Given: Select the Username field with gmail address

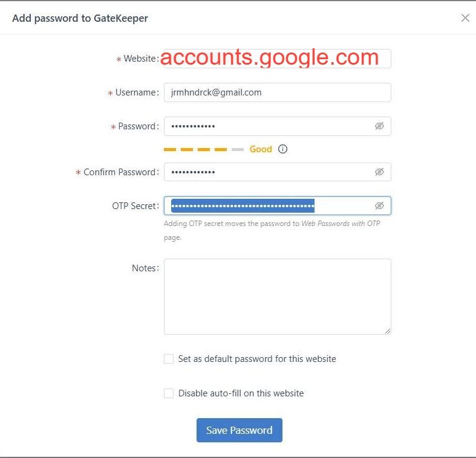Looking at the screenshot, I should (x=277, y=92).
